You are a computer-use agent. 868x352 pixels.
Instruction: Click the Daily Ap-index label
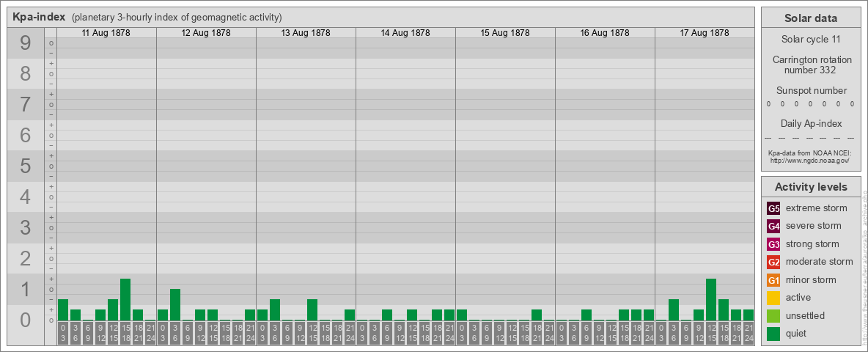coord(811,123)
